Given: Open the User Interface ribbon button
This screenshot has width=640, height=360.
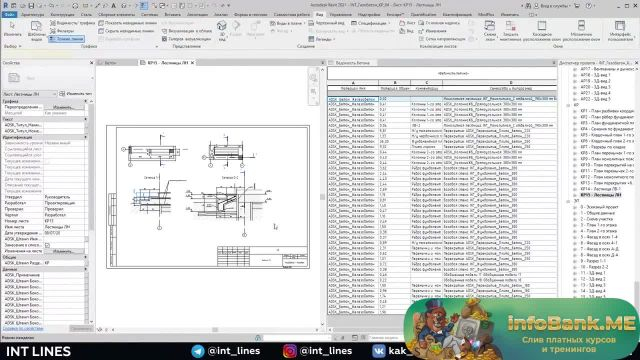Looking at the screenshot, I should coord(620,31).
